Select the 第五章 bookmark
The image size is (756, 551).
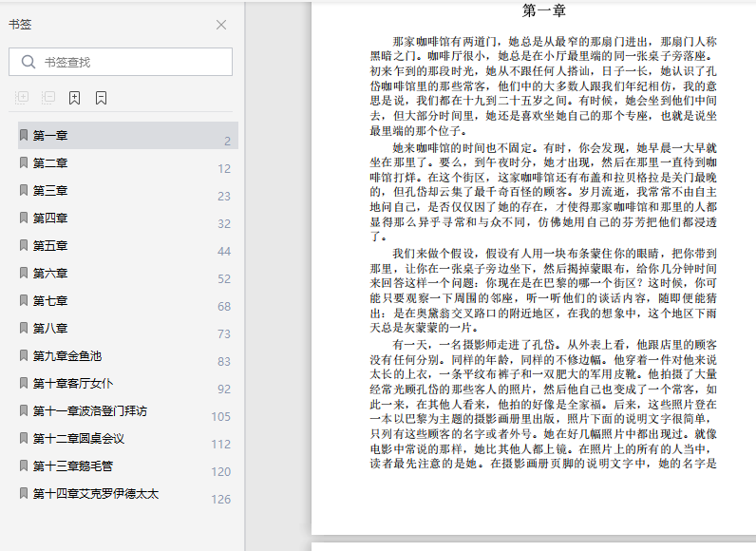pyautogui.click(x=128, y=245)
